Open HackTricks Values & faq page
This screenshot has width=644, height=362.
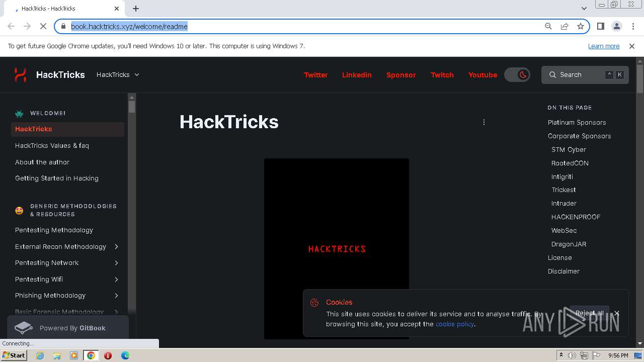pyautogui.click(x=52, y=146)
